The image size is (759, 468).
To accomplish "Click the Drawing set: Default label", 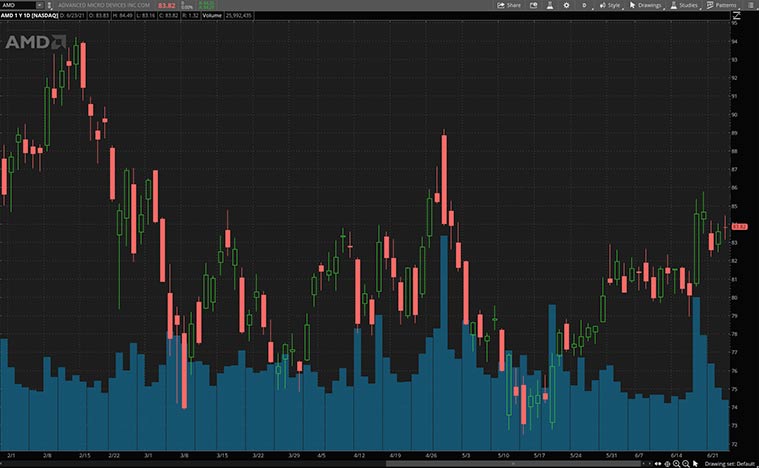I will tap(730, 463).
